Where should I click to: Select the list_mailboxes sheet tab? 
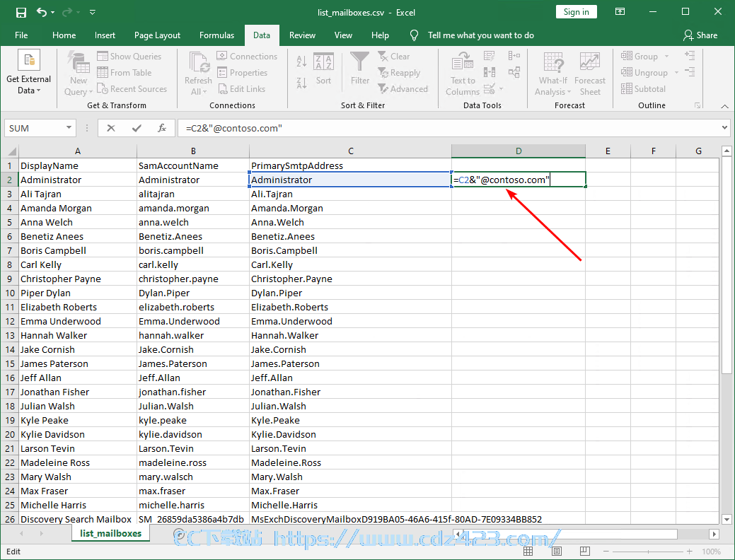[110, 533]
